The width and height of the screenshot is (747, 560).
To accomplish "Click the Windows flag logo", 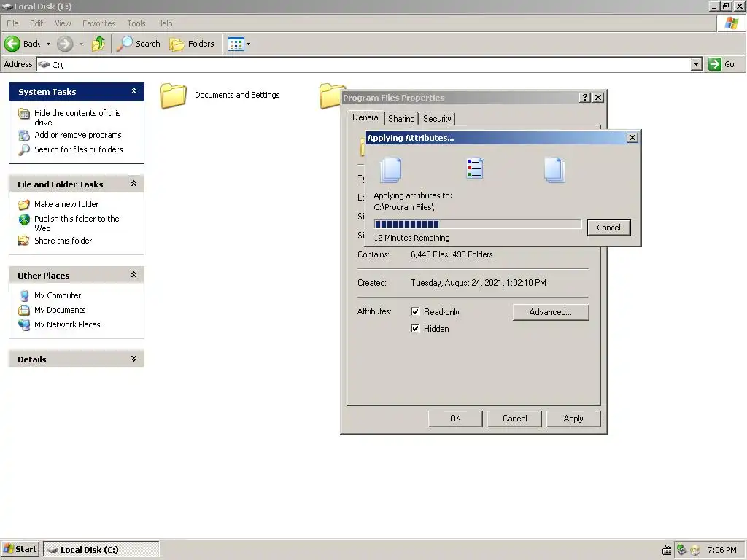I will 732,23.
